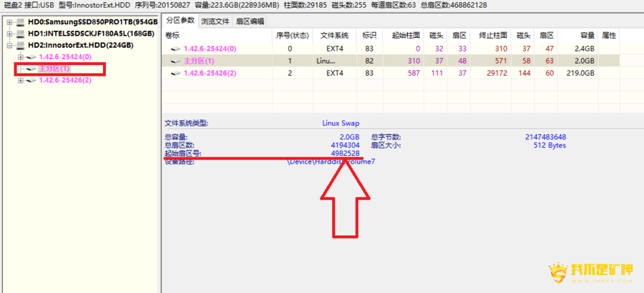Click partition icon in 主分区(1) table row
This screenshot has height=293, width=644.
177,61
